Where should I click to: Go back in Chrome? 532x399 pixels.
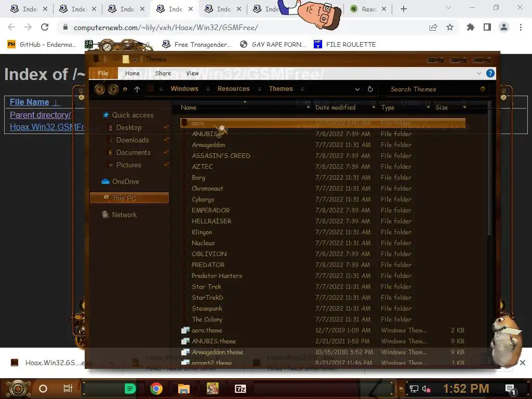click(x=11, y=27)
